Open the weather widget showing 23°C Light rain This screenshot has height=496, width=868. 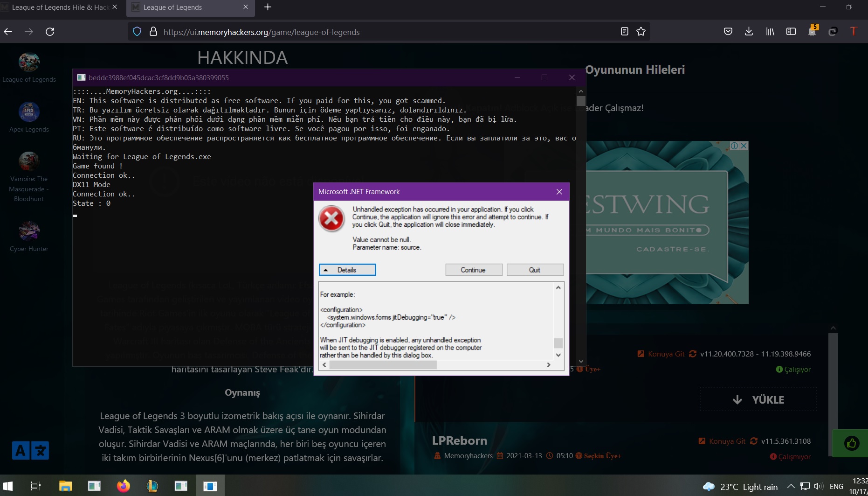[x=740, y=487]
